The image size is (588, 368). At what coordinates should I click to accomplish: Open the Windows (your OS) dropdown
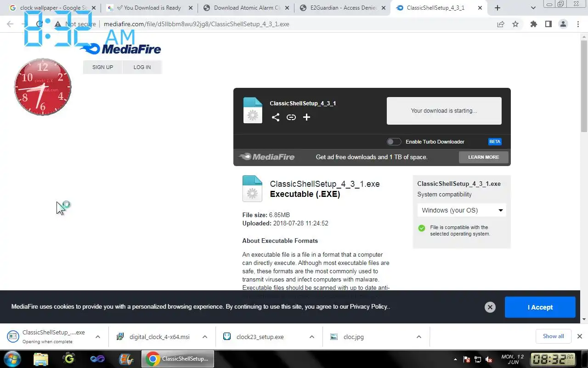pos(462,210)
